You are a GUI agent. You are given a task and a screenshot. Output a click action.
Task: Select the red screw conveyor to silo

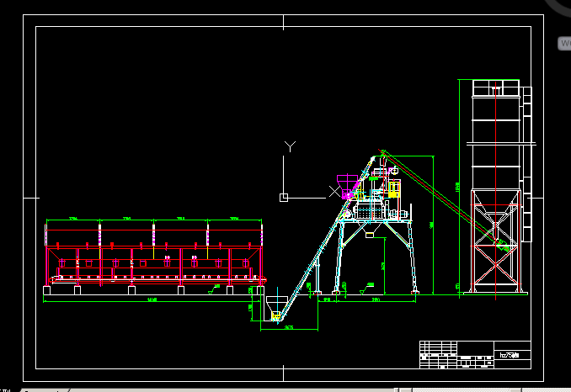click(443, 198)
